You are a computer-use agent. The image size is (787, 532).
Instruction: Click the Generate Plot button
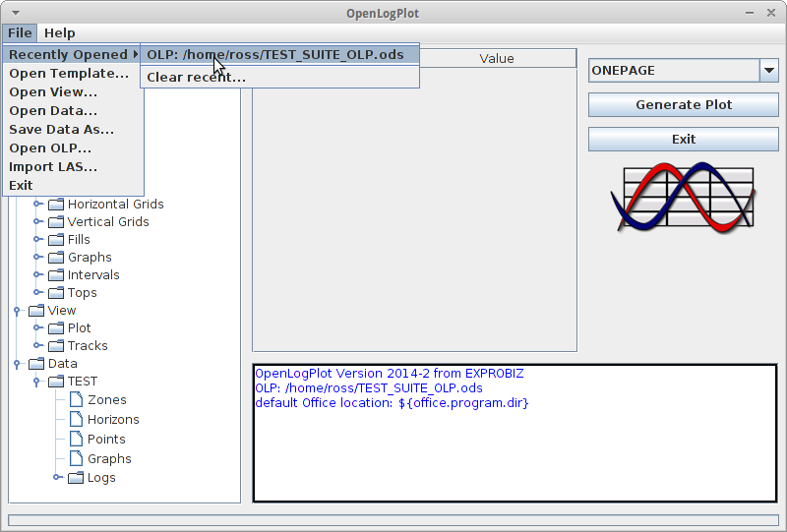coord(683,105)
